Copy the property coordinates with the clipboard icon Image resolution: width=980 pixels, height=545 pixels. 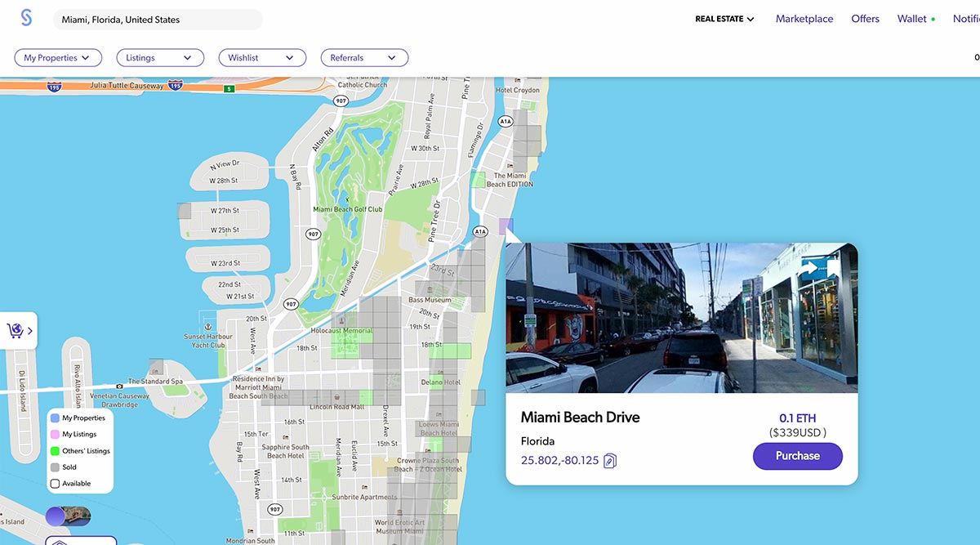click(x=610, y=461)
